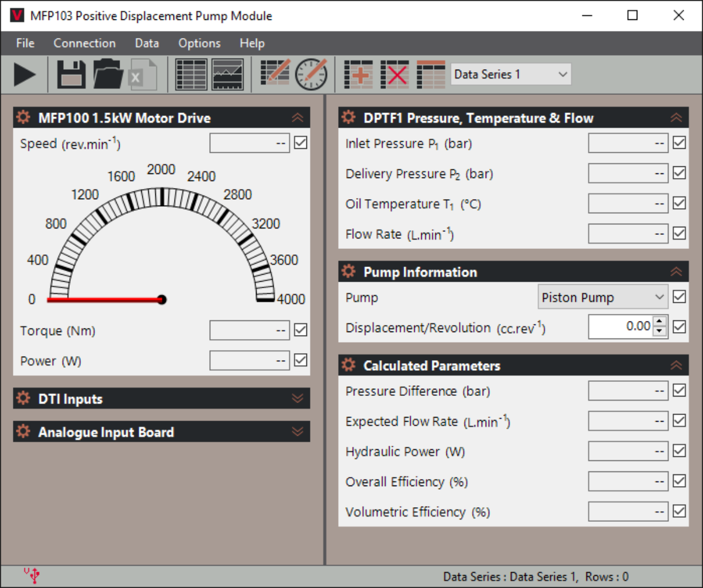Click the Start sampling play icon
This screenshot has height=588, width=703.
(x=25, y=75)
